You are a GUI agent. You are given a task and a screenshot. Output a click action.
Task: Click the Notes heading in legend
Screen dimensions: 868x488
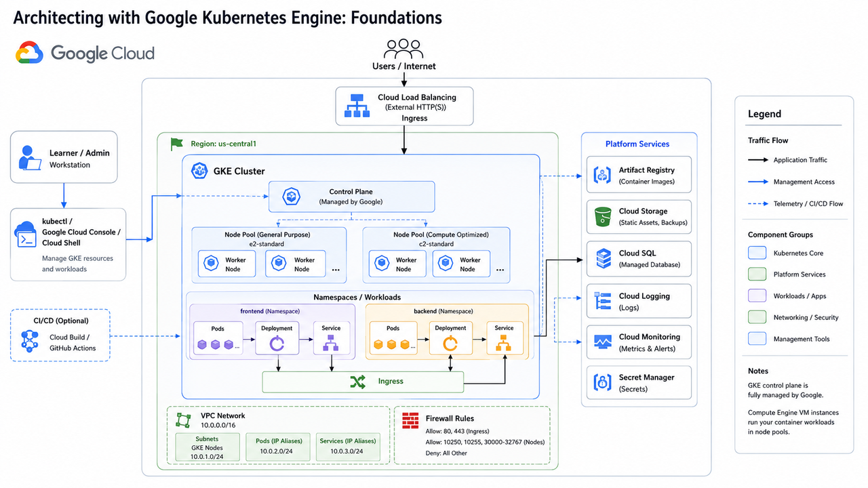[x=758, y=371]
